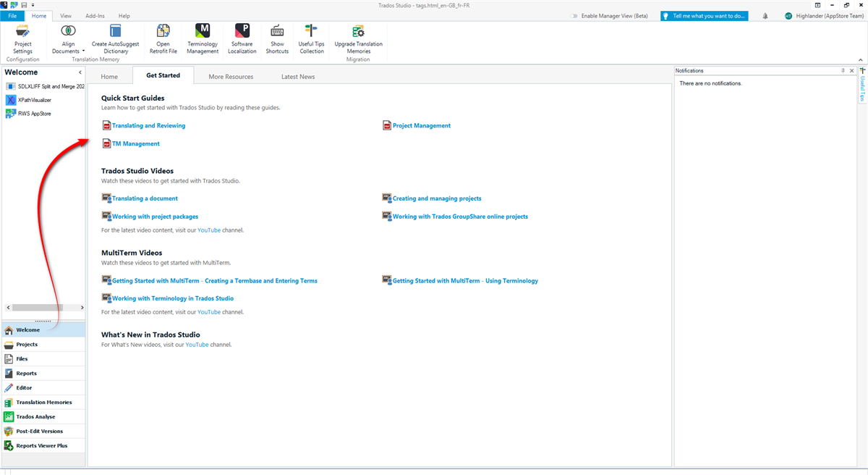
Task: Open the Add-Ins ribbon tab
Action: (x=95, y=15)
